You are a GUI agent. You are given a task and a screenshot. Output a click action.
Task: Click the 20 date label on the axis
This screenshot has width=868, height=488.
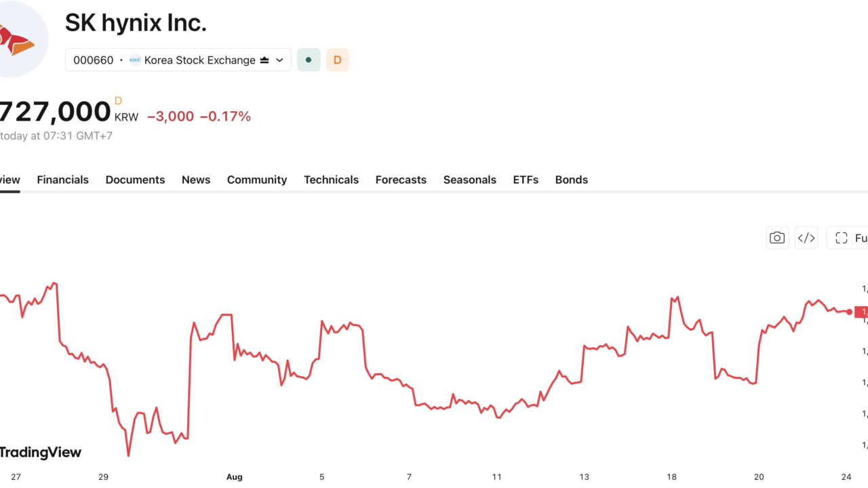759,477
